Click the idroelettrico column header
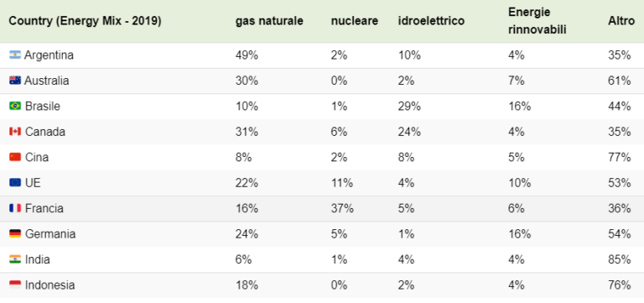Image resolution: width=644 pixels, height=303 pixels. pyautogui.click(x=431, y=21)
